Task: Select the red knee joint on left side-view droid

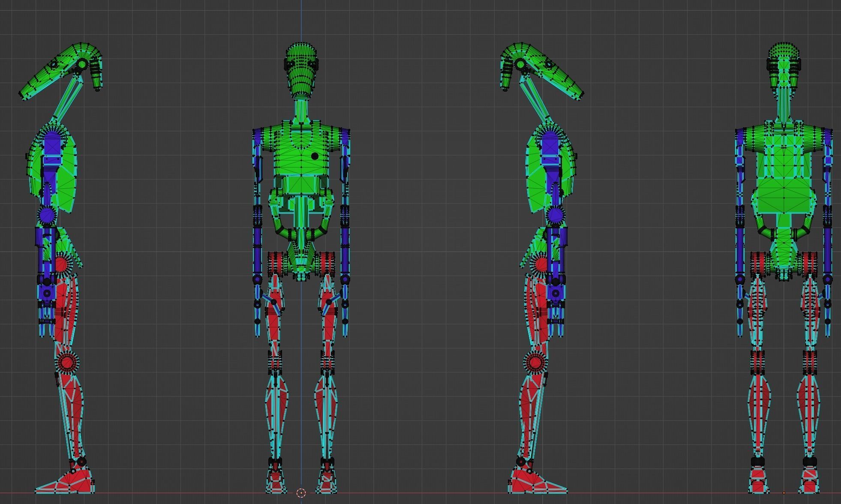Action: pos(67,363)
